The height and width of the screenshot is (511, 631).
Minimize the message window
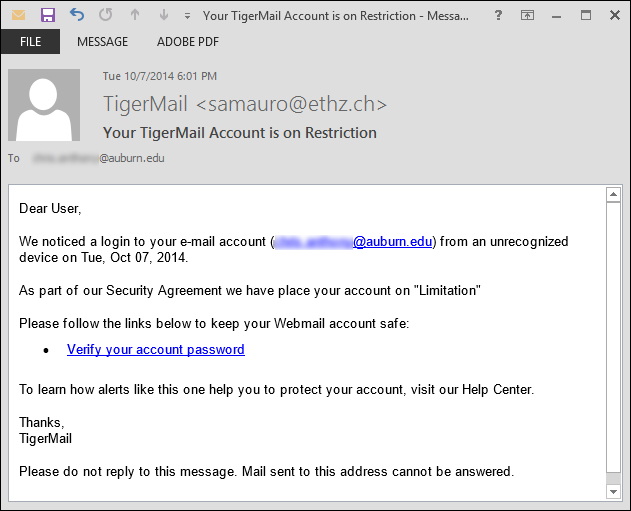click(557, 16)
